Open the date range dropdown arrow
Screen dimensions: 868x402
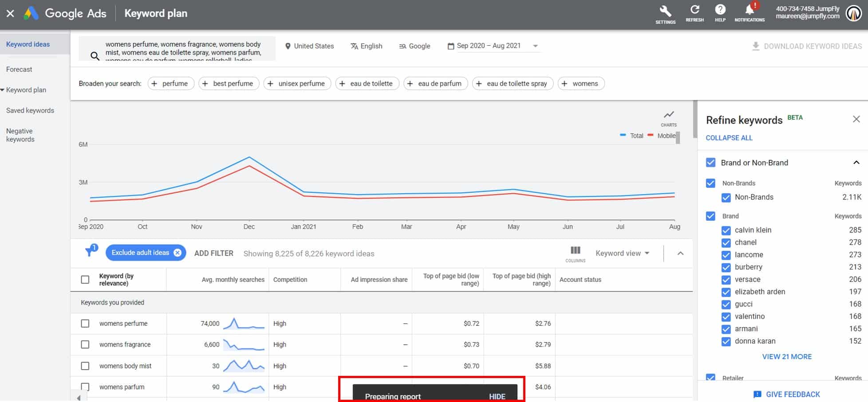(x=535, y=46)
